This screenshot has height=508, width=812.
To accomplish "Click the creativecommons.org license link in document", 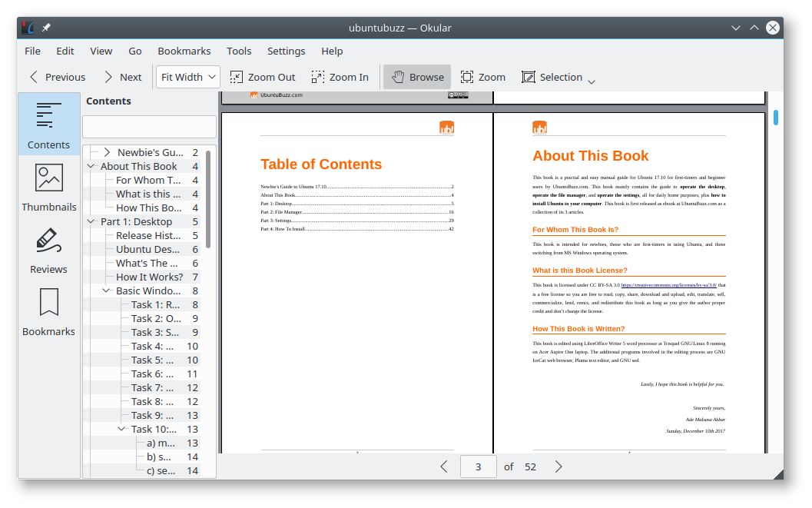I will click(x=668, y=285).
